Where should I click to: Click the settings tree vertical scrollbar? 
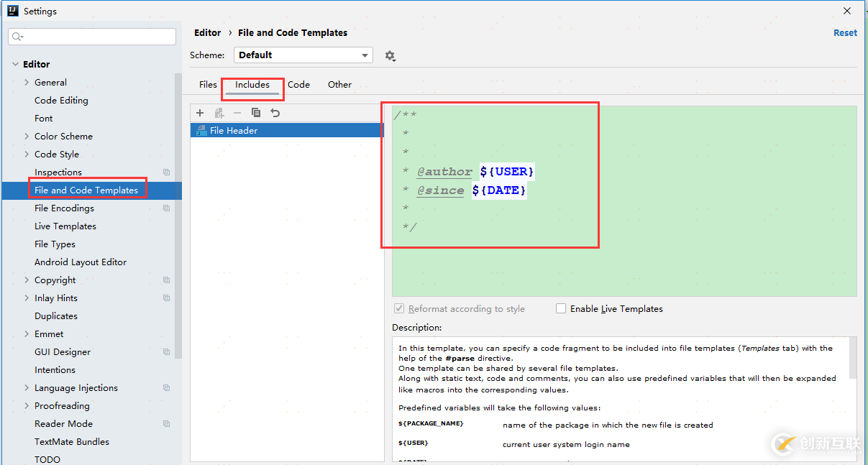click(x=178, y=216)
